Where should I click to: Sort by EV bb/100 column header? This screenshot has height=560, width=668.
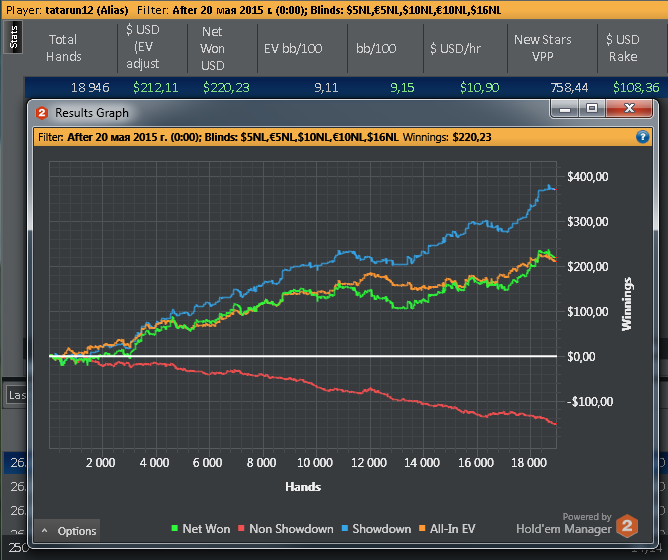pos(293,49)
